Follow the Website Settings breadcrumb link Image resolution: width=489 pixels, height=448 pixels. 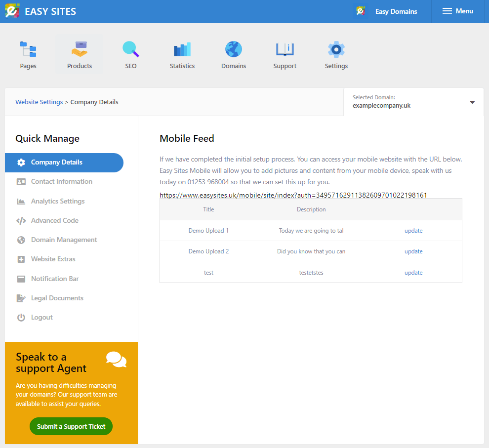pyautogui.click(x=39, y=102)
